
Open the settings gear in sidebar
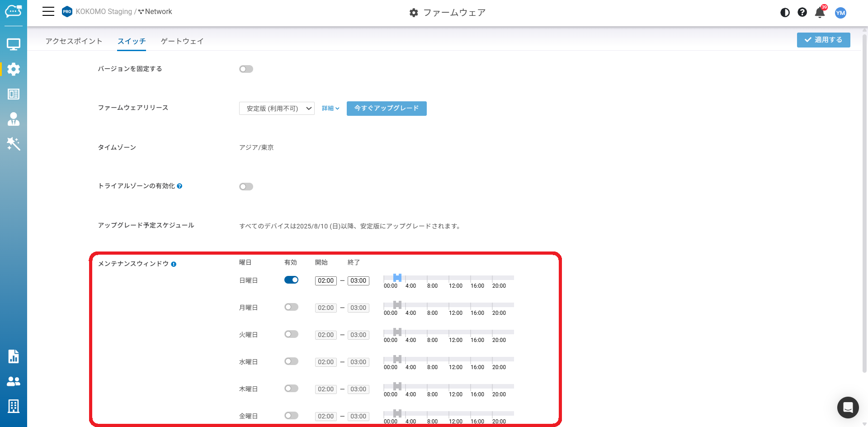14,69
